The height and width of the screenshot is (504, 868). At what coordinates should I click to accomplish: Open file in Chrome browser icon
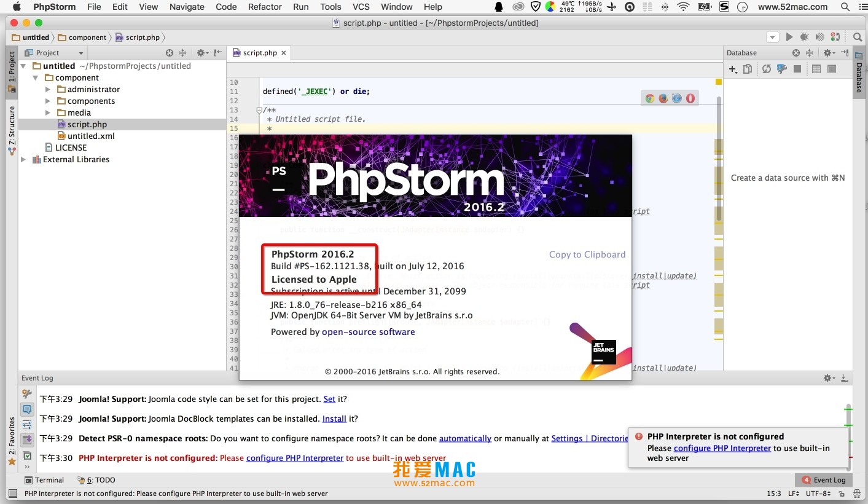click(x=650, y=98)
